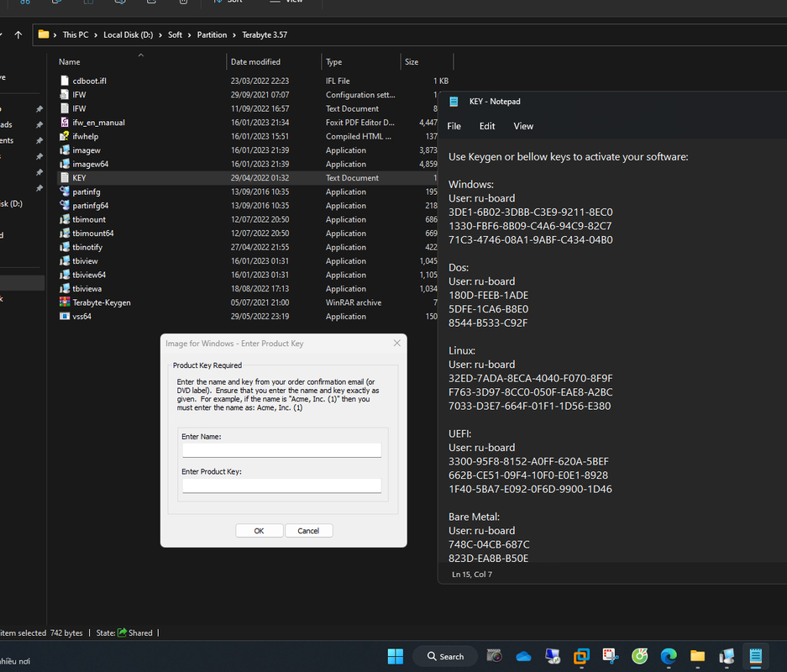
Task: Select the ifw_en_manual PDF icon
Action: click(x=64, y=123)
